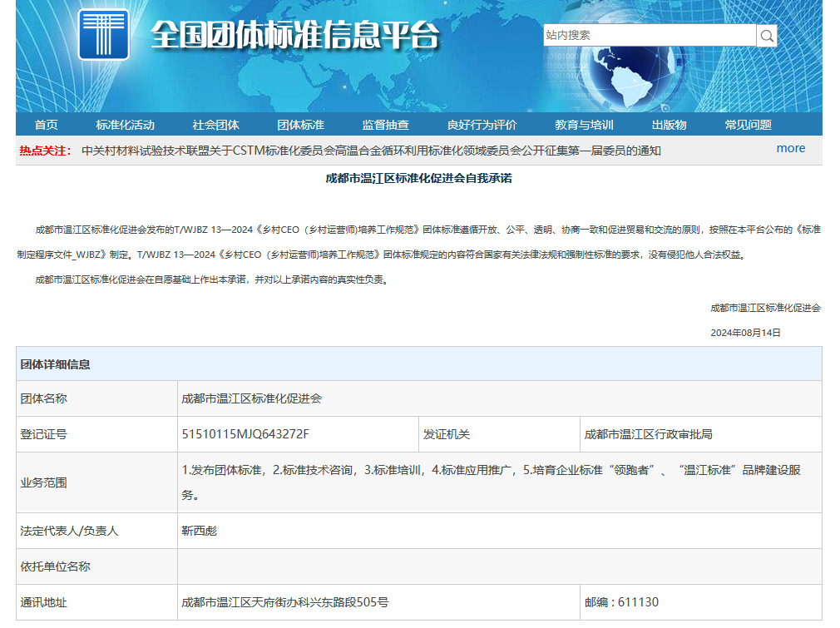Select the 常见问题 menu entry
Viewport: 840px width, 628px height.
tap(748, 124)
